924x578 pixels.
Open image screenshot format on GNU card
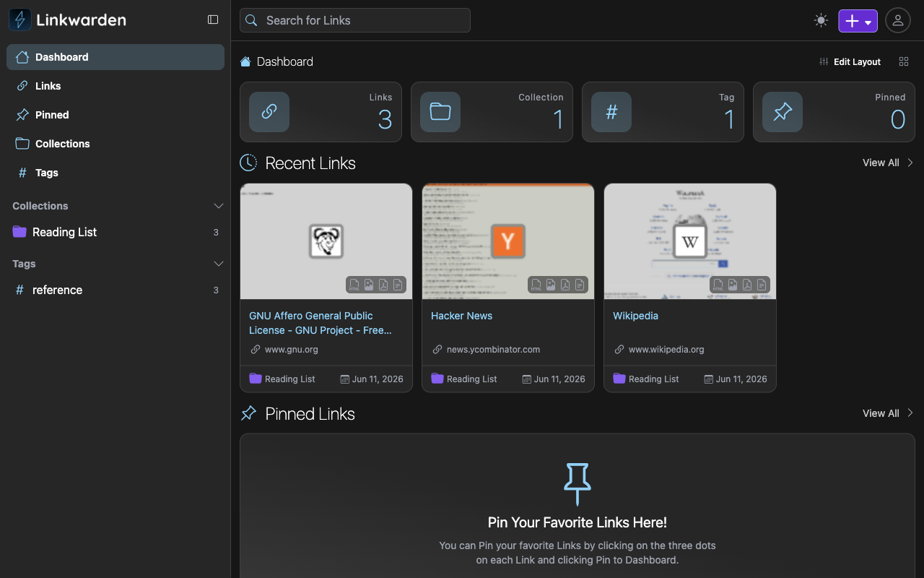369,285
